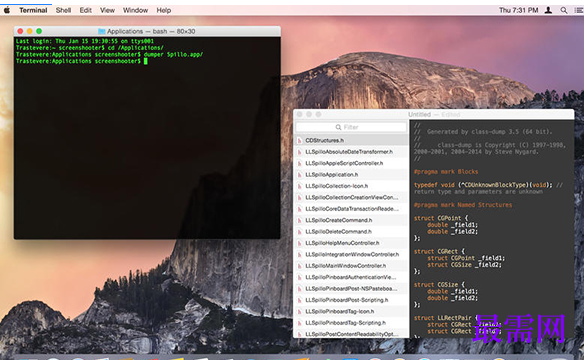Click the 'struct CGRect {' line in code
Screen dimensions: 584x360
(439, 251)
